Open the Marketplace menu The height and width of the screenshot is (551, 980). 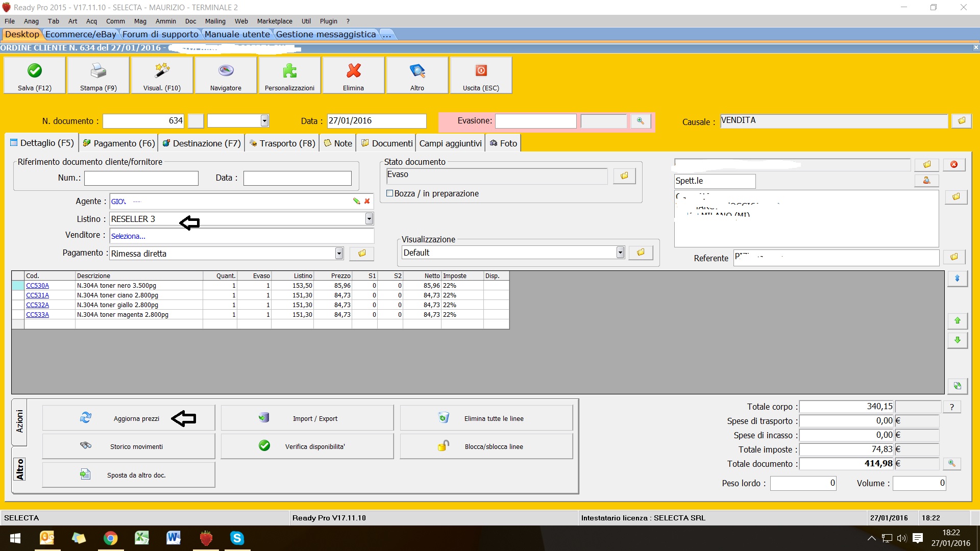(275, 21)
